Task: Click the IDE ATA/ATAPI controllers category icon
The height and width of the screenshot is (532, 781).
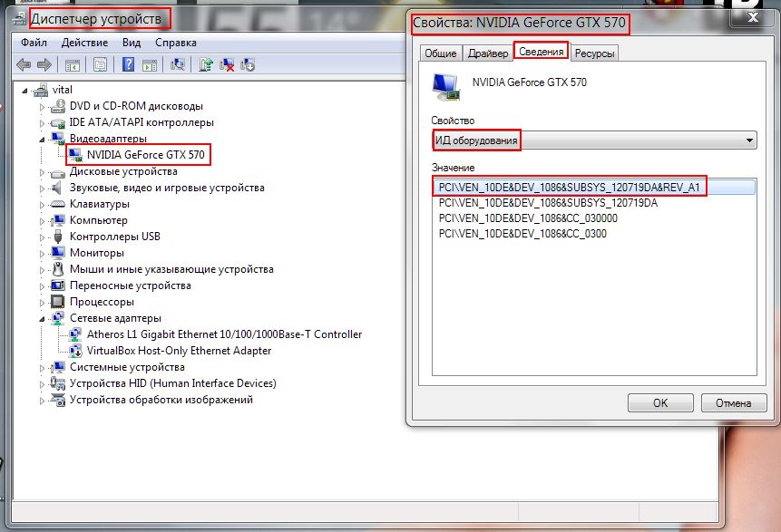Action: point(58,122)
